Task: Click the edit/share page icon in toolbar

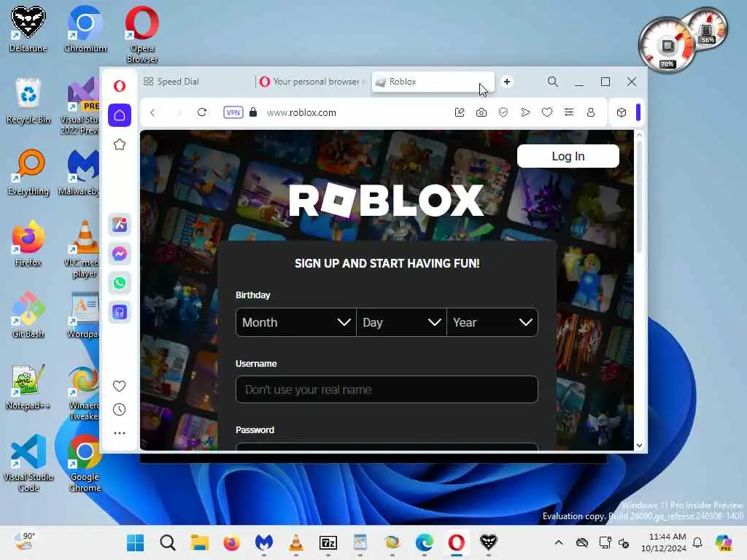Action: (x=460, y=112)
